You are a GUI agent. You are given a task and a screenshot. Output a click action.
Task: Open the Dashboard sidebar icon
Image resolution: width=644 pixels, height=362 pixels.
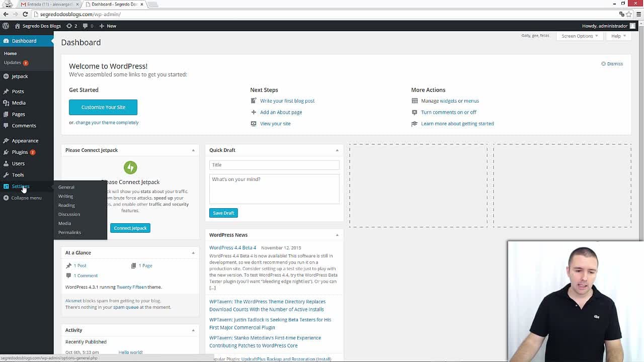point(6,41)
